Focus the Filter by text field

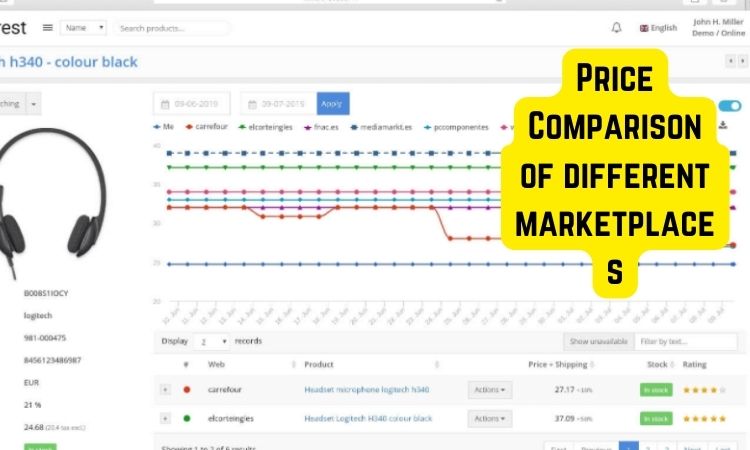pyautogui.click(x=685, y=341)
